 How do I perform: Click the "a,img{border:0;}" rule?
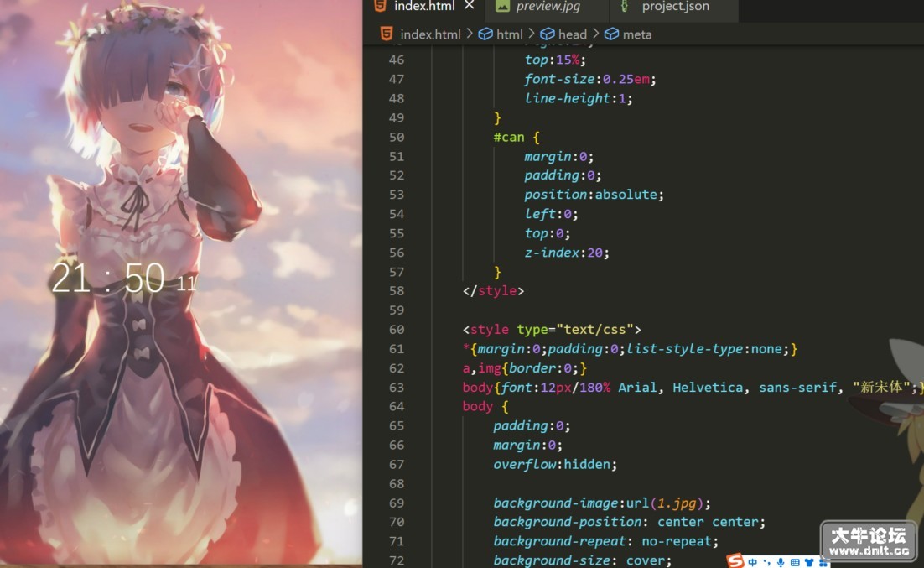click(524, 368)
